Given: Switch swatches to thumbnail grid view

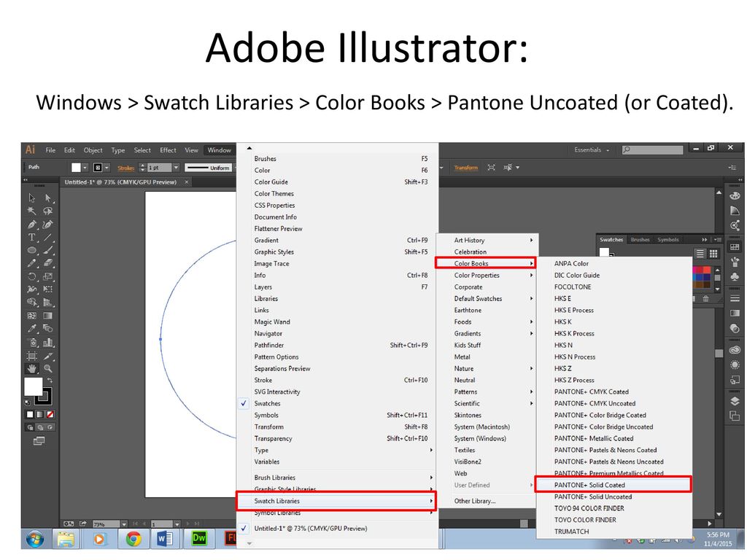Looking at the screenshot, I should coord(713,253).
